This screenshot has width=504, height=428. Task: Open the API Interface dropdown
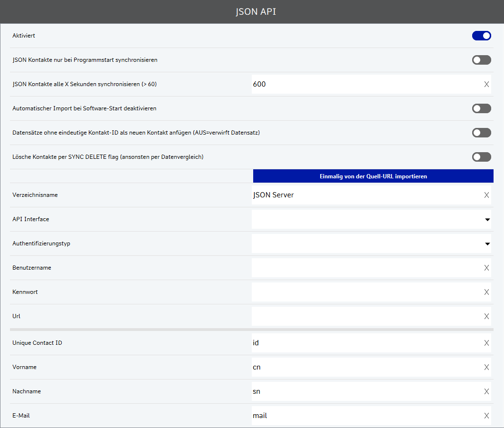[x=371, y=219]
